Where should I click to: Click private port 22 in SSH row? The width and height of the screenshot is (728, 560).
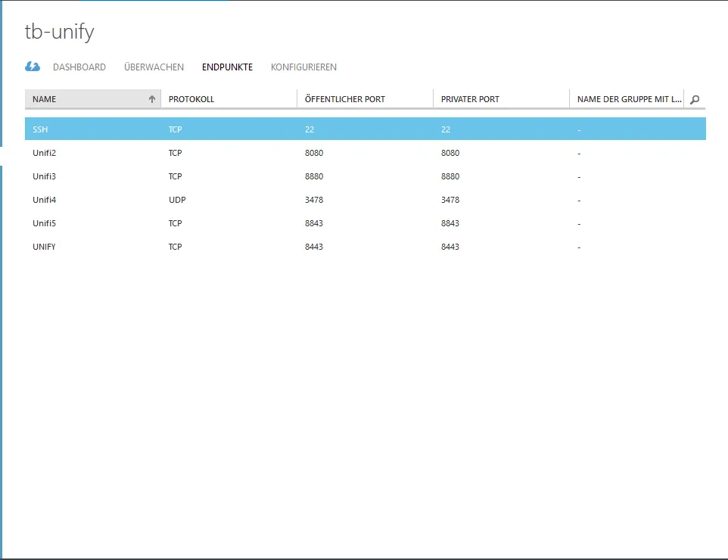[446, 129]
